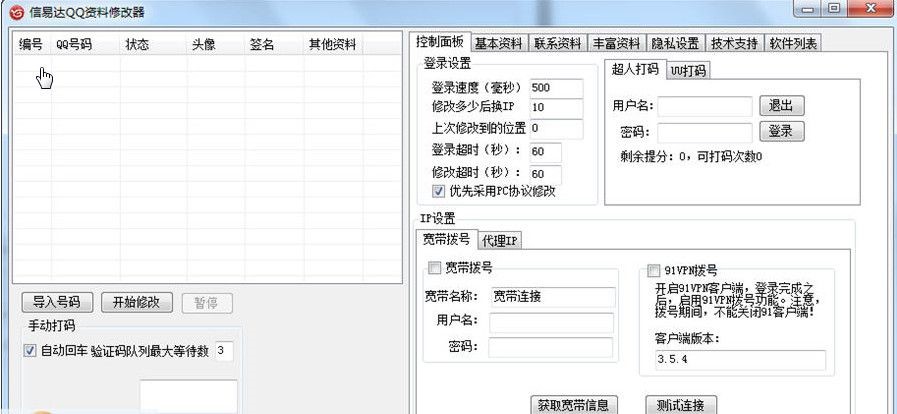Click the disabled 暂停 button
Image resolution: width=897 pixels, height=414 pixels.
point(207,303)
